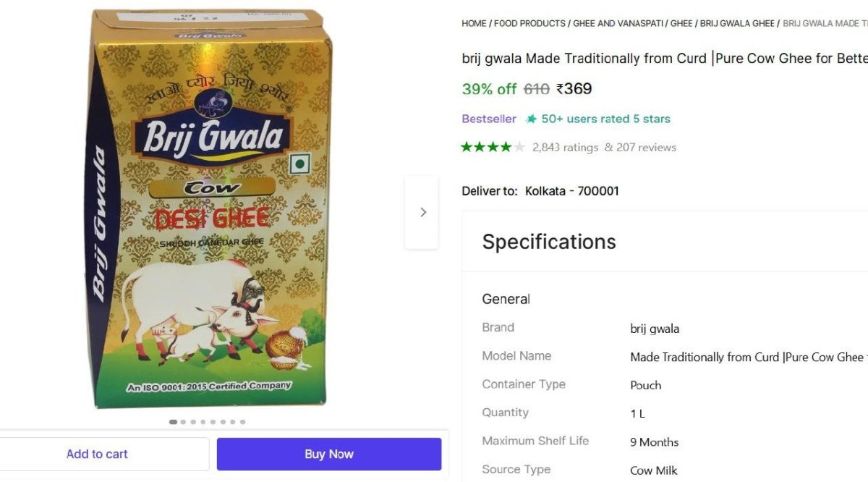Go to HOME in breadcrumb

474,23
